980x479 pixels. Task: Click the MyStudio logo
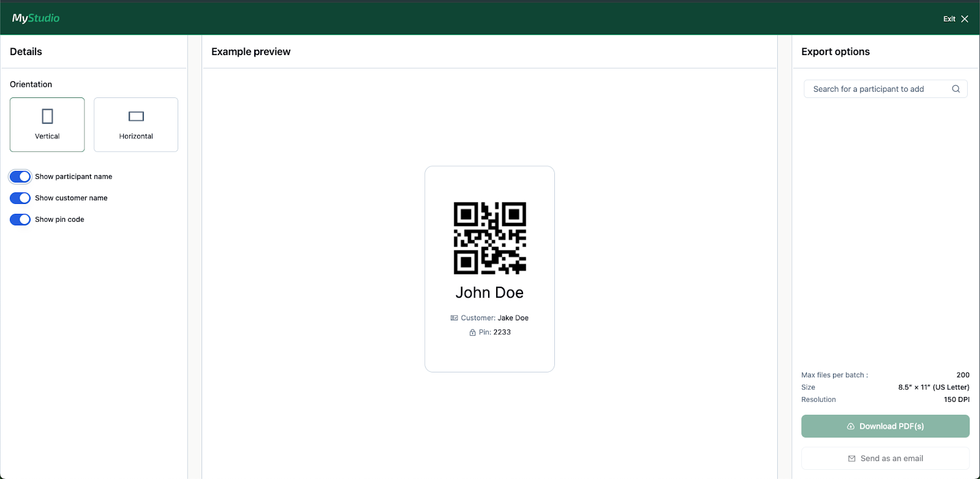pyautogui.click(x=36, y=18)
